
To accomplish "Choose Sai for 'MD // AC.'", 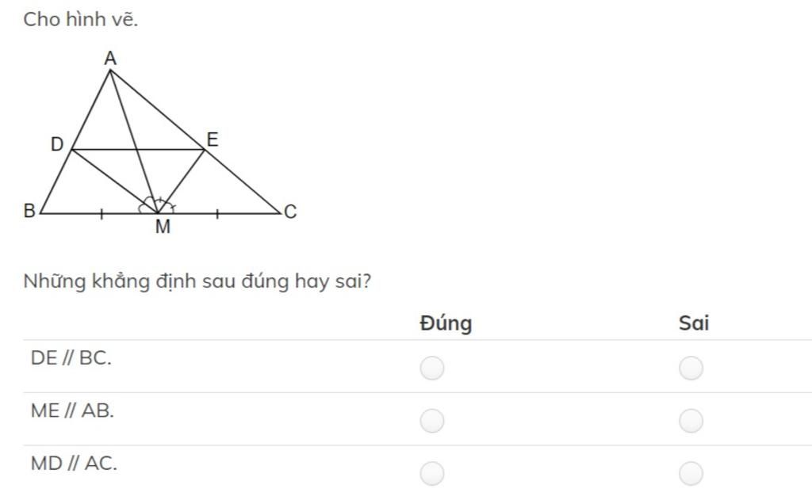I will 691,473.
